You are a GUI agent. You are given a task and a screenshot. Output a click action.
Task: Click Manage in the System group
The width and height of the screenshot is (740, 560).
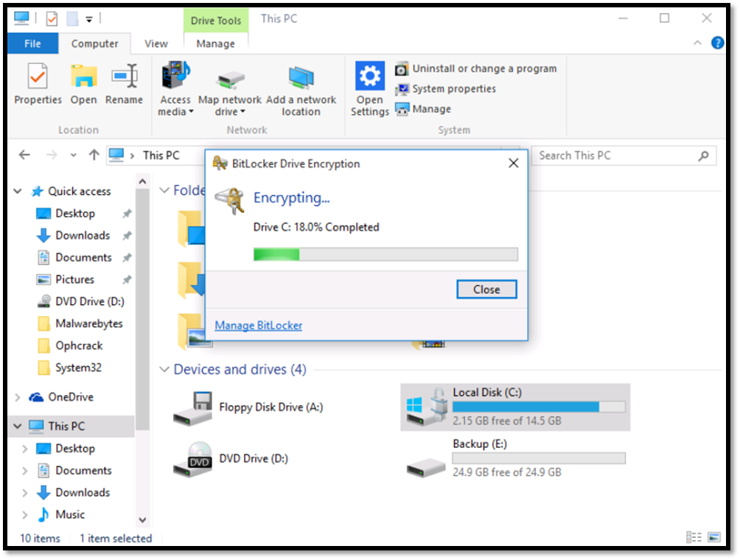pyautogui.click(x=423, y=109)
